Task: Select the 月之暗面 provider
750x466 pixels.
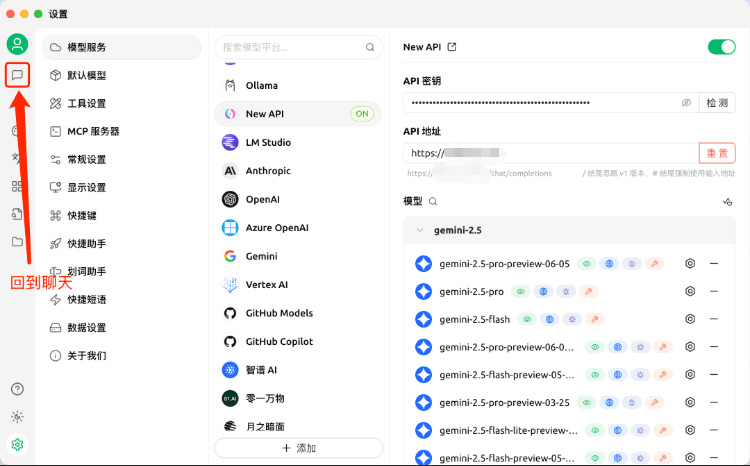Action: (298, 426)
